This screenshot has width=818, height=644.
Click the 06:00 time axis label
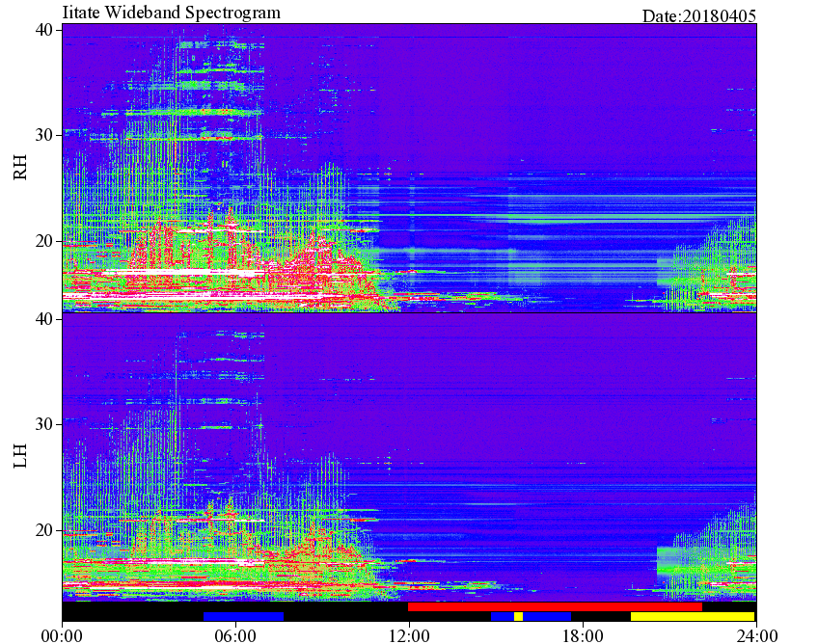click(x=235, y=636)
